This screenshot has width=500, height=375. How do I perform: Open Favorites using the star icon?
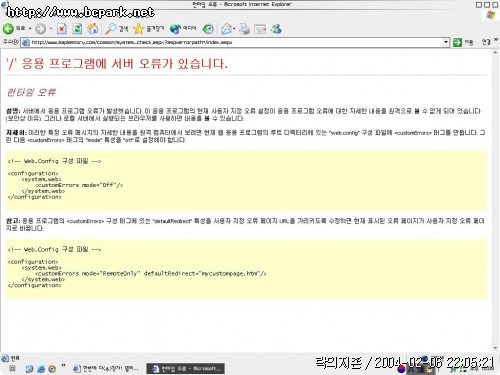coord(138,29)
